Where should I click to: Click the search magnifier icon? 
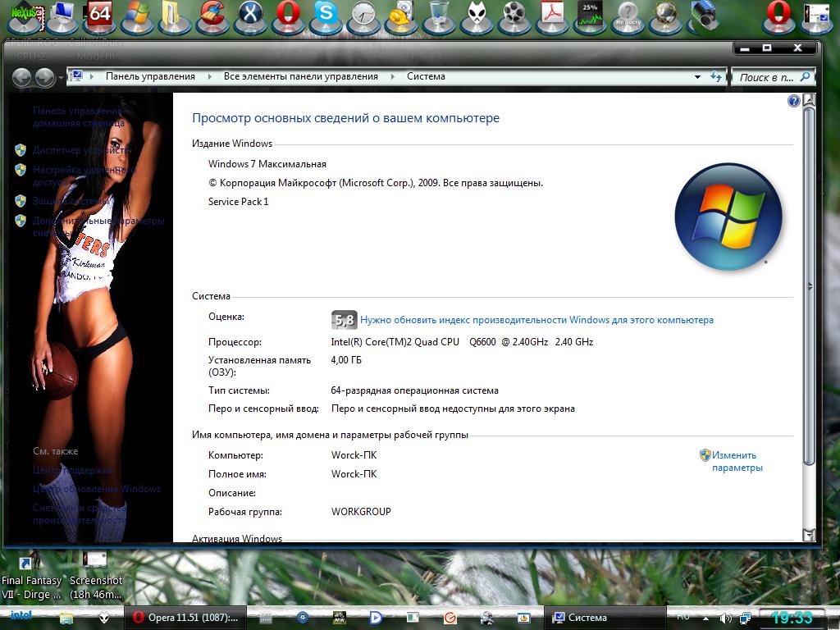805,76
